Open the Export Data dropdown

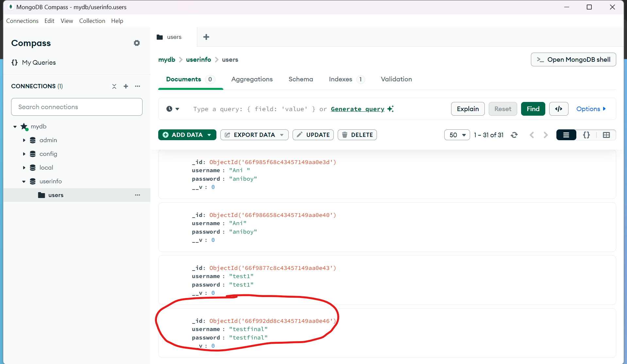254,135
